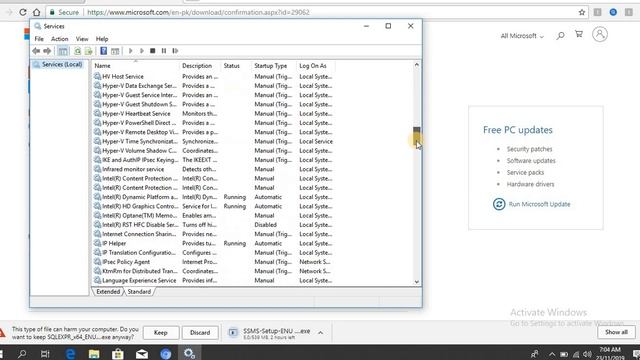
Task: Click Show all downloads button
Action: (x=616, y=332)
